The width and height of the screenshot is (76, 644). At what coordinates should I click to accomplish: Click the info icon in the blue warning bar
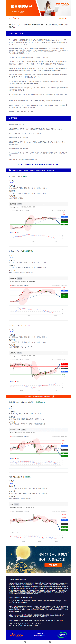pos(10,170)
